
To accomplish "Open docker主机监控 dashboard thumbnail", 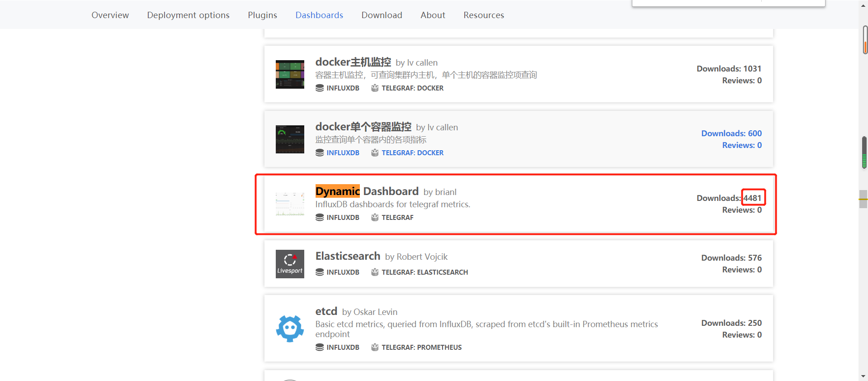I will (x=290, y=74).
